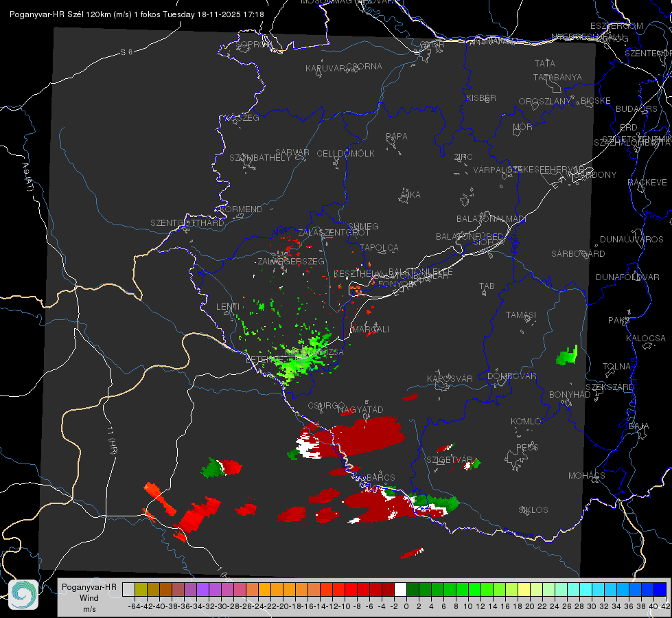This screenshot has height=618, width=672.
Task: Click the BONYHÁD city label
Action: click(x=570, y=395)
